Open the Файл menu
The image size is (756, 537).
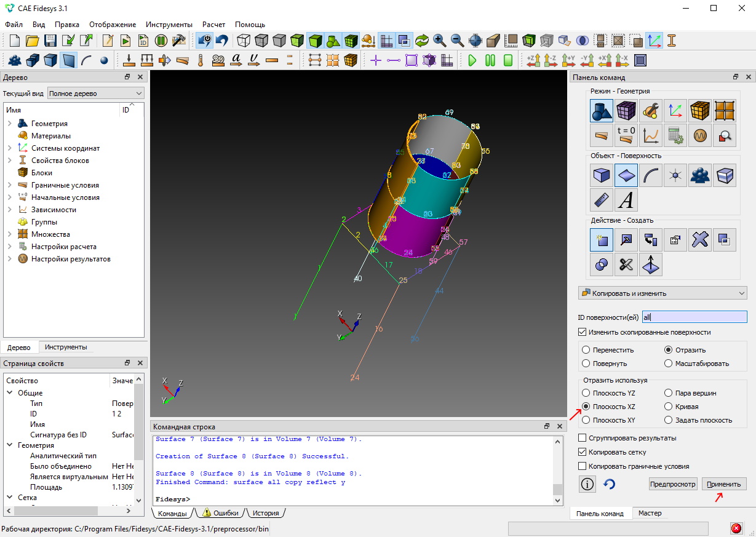[14, 25]
